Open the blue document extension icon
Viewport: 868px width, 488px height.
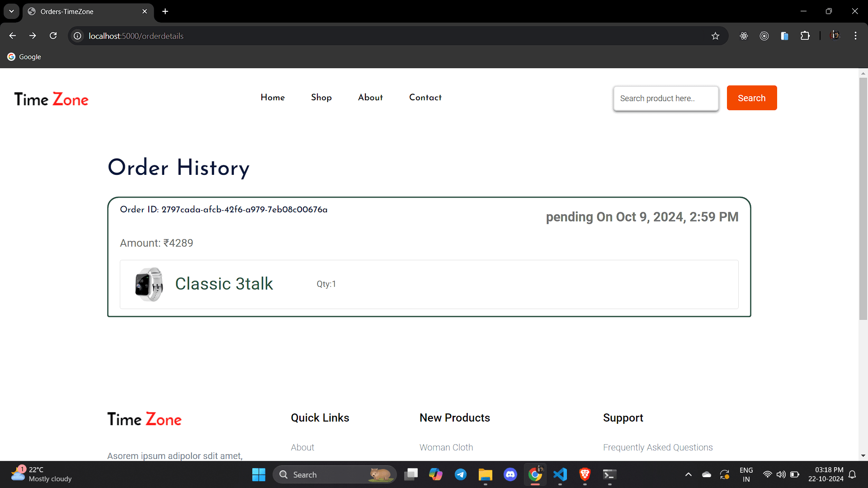784,36
